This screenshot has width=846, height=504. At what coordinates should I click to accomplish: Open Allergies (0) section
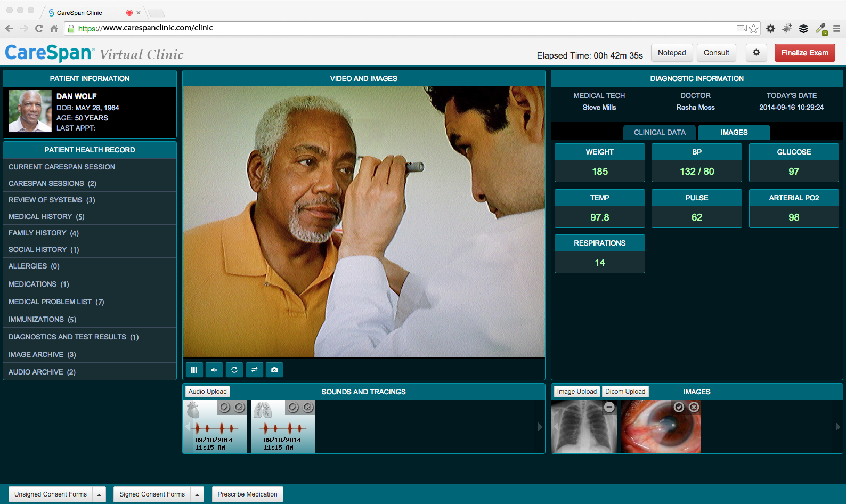[90, 266]
